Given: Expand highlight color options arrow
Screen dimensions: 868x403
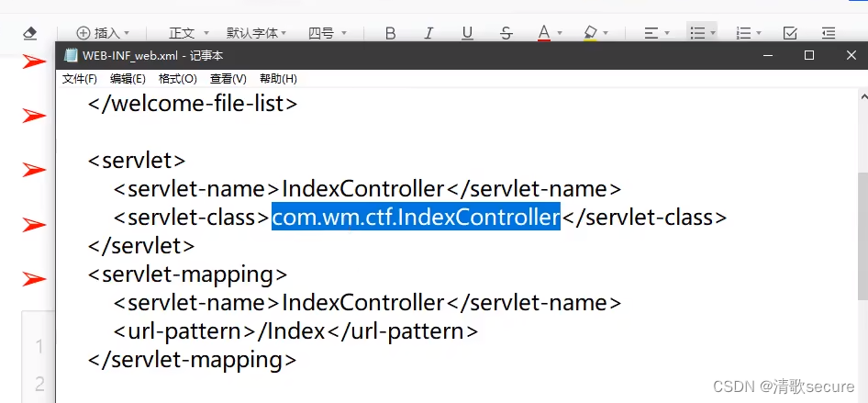Looking at the screenshot, I should click(x=606, y=33).
